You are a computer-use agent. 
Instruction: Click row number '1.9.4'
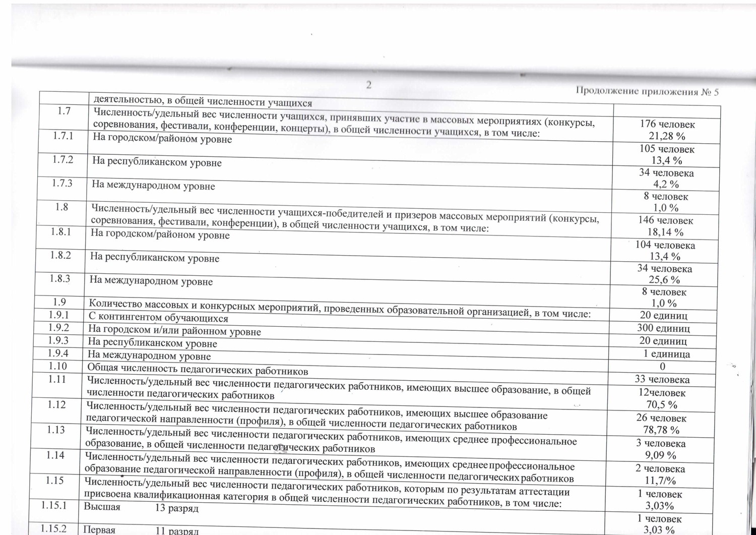pyautogui.click(x=58, y=353)
